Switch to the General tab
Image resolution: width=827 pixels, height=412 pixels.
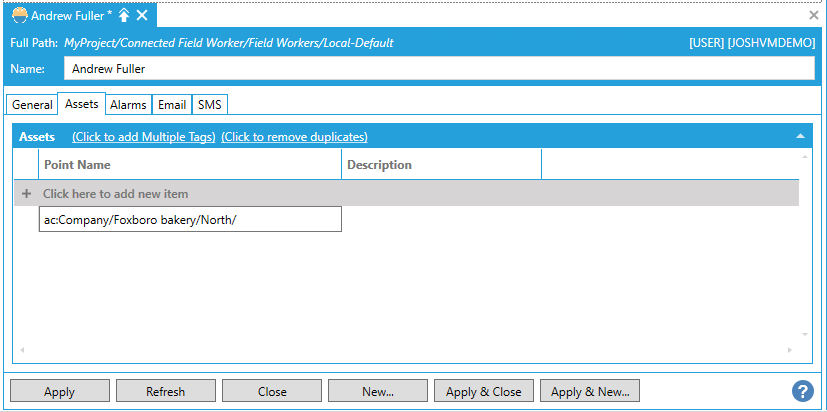pos(32,105)
